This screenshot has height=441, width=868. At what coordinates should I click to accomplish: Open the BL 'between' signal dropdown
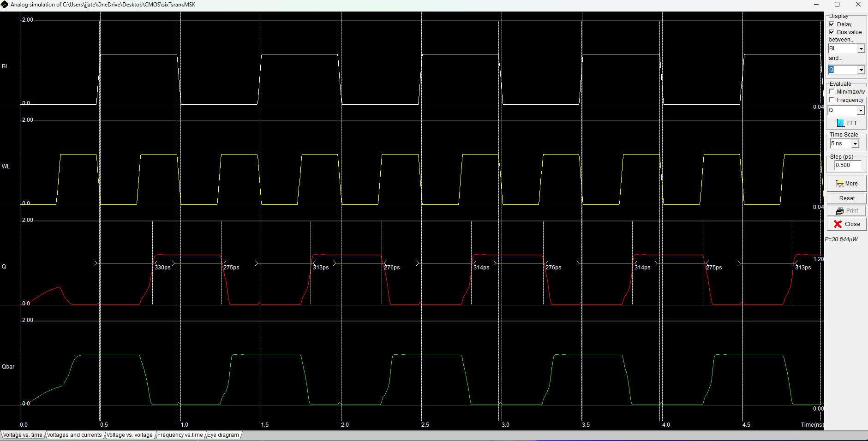[861, 49]
